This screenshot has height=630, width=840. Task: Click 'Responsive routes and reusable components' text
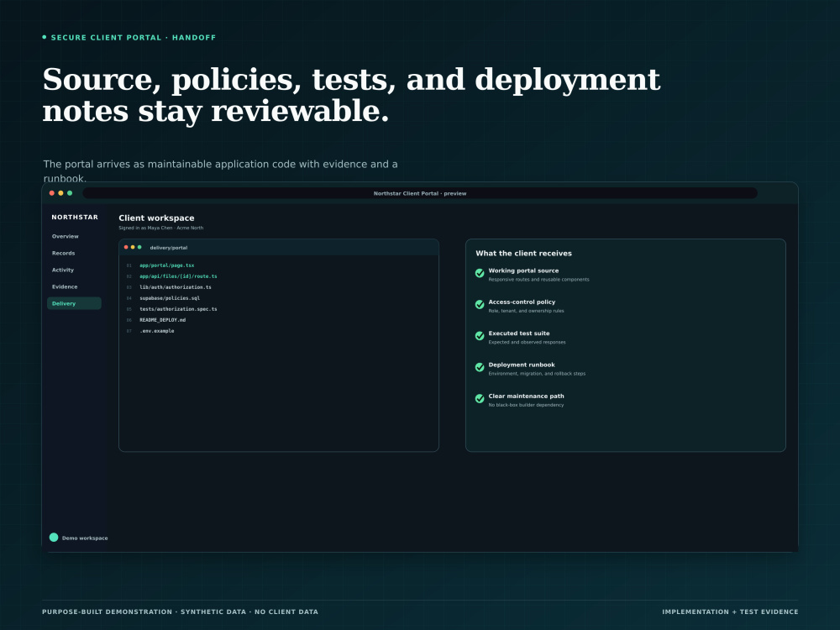(x=538, y=280)
